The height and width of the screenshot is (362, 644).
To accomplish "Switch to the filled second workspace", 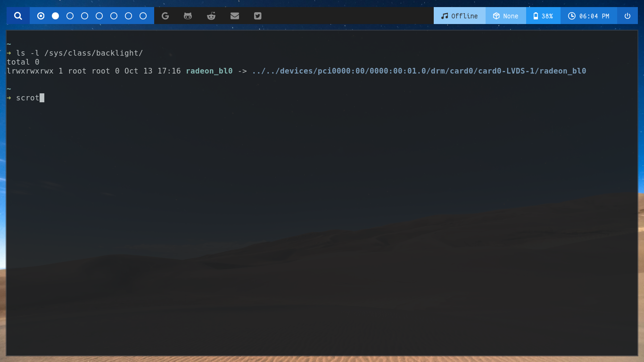I will (x=55, y=16).
